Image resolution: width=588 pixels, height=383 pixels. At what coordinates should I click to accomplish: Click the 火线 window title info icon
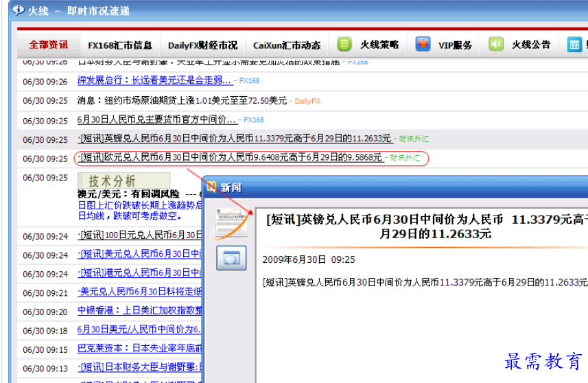19,10
